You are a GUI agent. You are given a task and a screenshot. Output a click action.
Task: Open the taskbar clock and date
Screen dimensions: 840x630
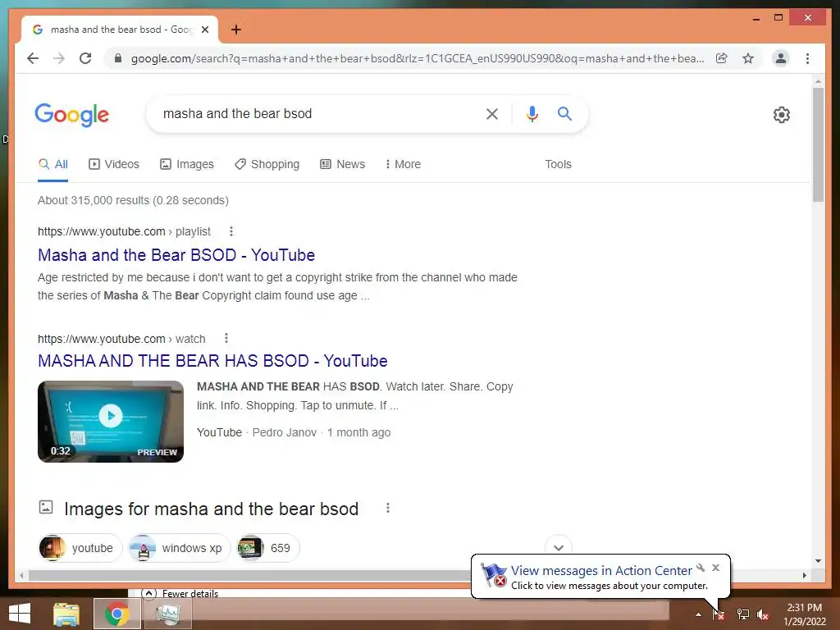click(x=804, y=614)
